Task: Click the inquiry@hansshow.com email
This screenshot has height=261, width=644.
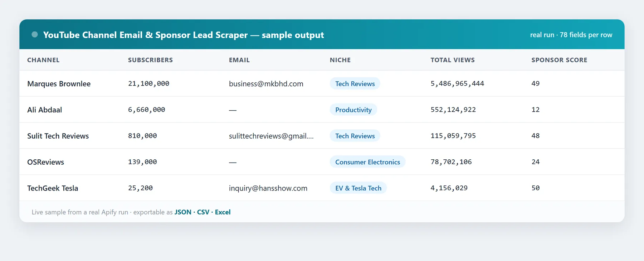Action: point(268,188)
